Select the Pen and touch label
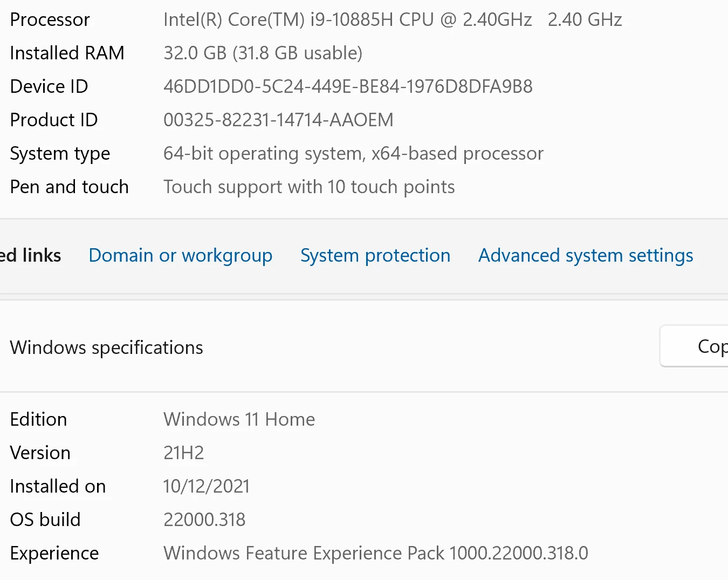 [x=69, y=187]
